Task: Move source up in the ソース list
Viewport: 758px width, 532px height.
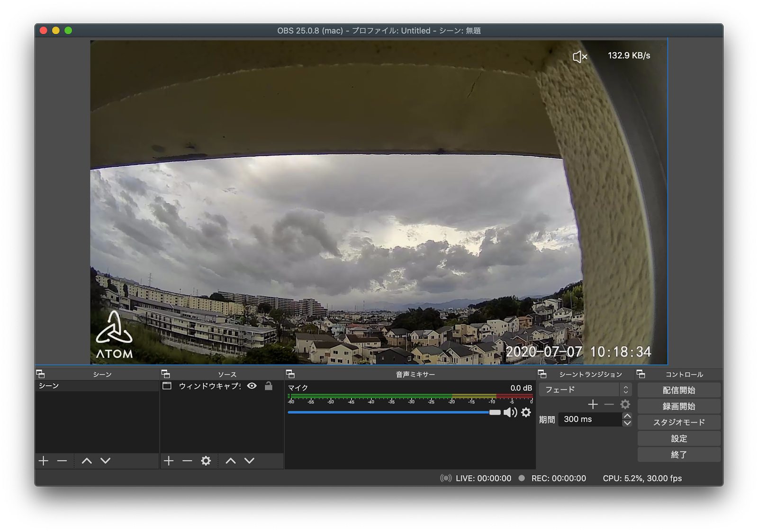Action: click(x=231, y=460)
